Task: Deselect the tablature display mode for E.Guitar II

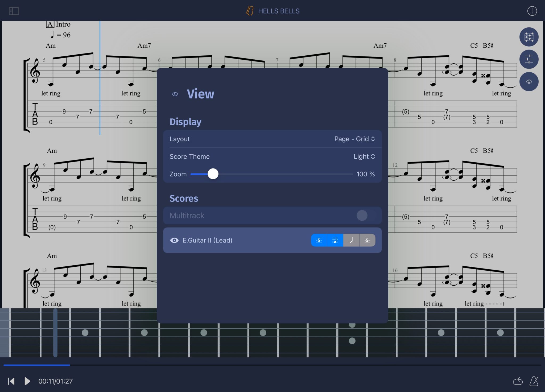Action: [319, 240]
